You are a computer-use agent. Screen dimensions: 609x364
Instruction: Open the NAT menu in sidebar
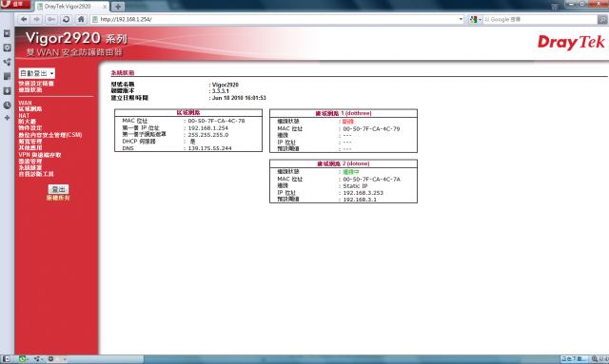point(24,116)
